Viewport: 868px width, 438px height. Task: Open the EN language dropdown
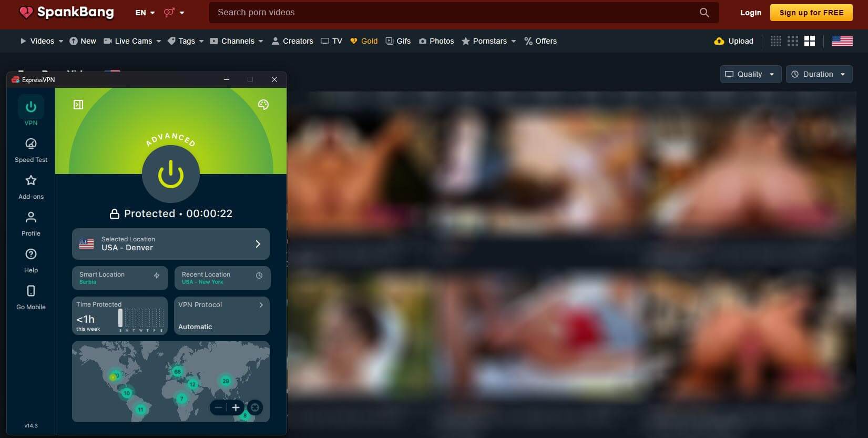click(x=145, y=13)
